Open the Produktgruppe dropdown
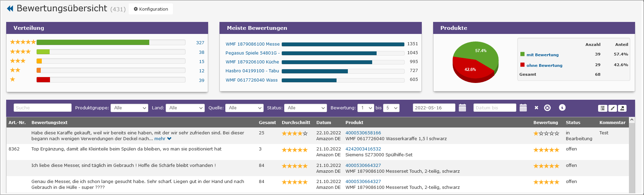Screen dimensions: 644x195 129,108
